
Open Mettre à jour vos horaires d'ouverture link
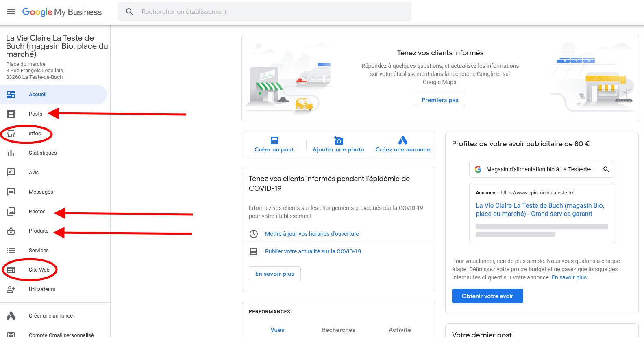click(x=312, y=234)
